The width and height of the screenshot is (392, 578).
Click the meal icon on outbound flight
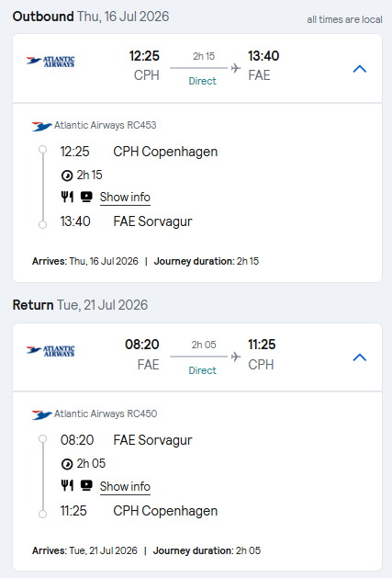67,197
